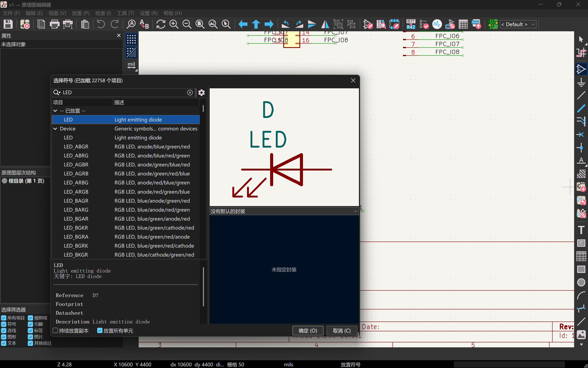588x368 pixels.
Task: Click the LED search input field
Action: 124,92
